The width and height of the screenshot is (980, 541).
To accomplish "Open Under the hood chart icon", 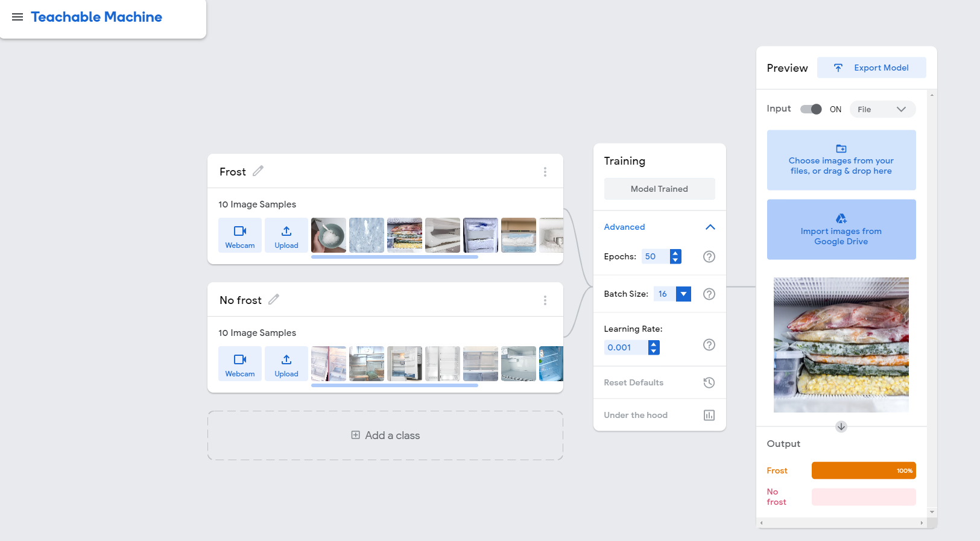I will point(709,415).
